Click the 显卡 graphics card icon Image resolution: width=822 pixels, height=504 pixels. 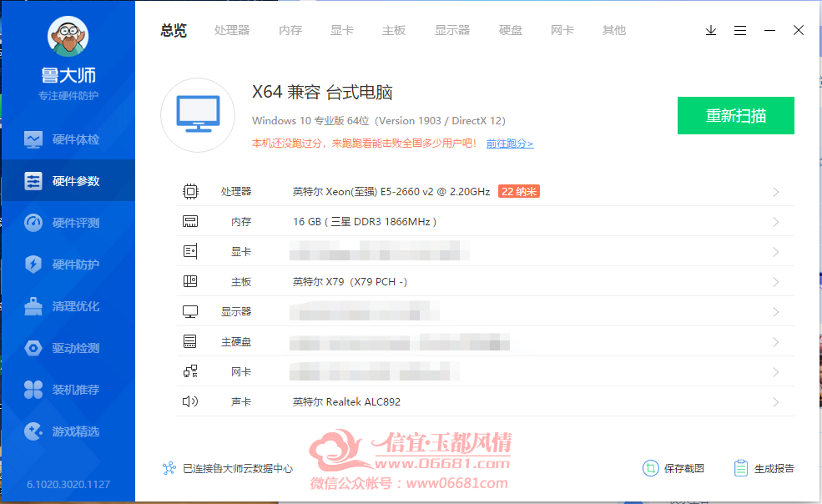click(x=190, y=251)
